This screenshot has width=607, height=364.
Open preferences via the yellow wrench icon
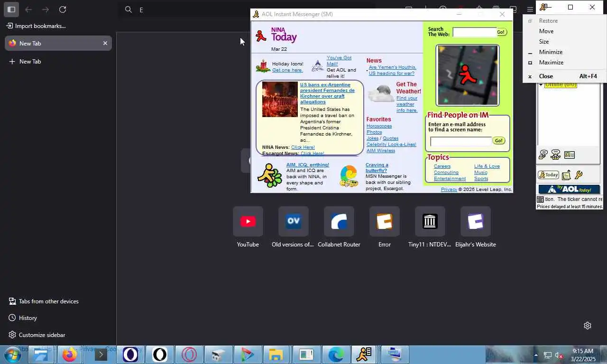(579, 175)
